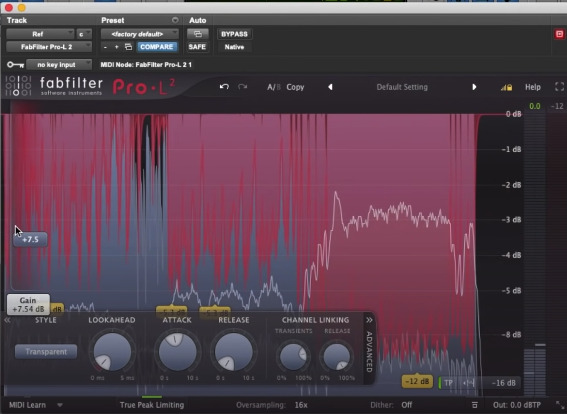Viewport: 567px width, 414px height.
Task: Change the Dither Off setting
Action: [x=407, y=405]
